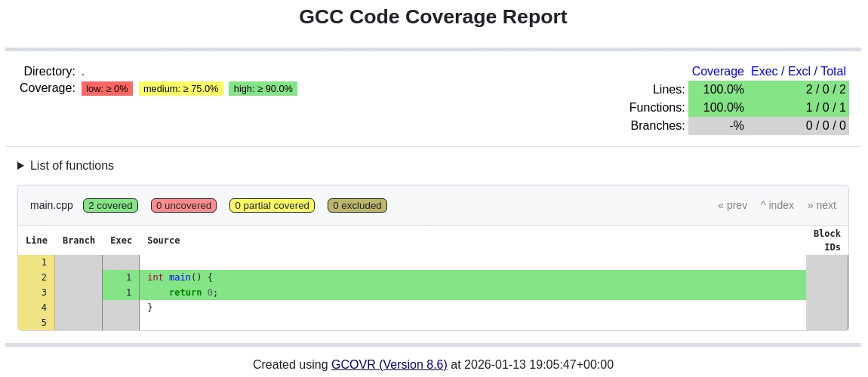Select line number 1 anchor

coord(43,262)
